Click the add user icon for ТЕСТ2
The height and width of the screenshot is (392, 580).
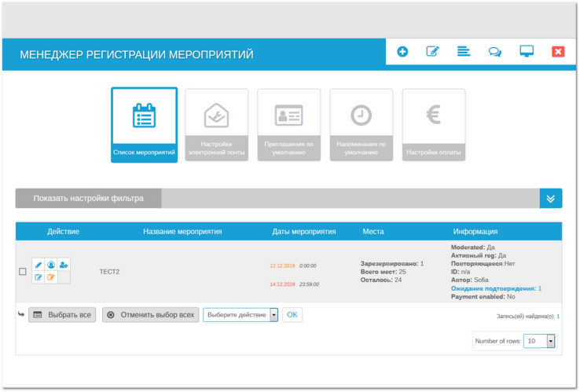[64, 265]
